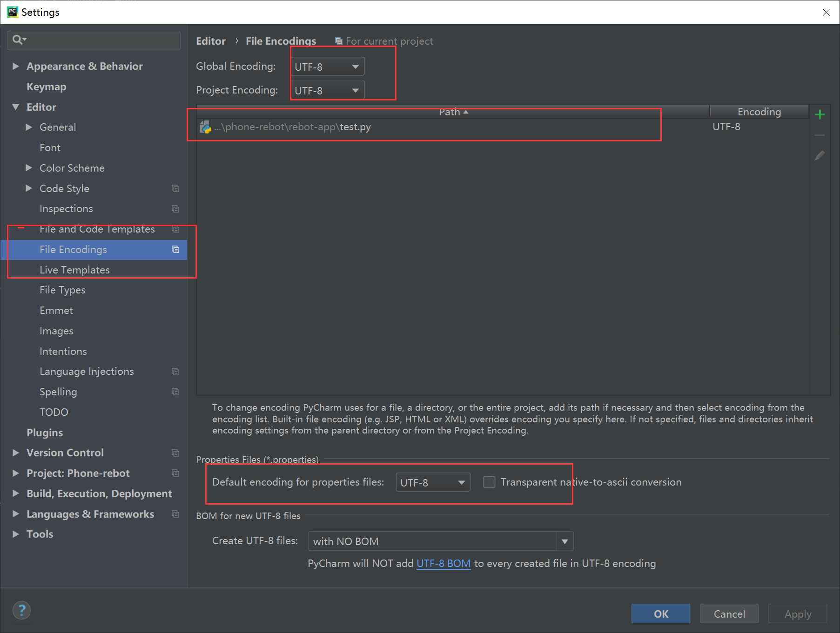Select TODO in settings tree
Screen dimensions: 840x633
54,413
